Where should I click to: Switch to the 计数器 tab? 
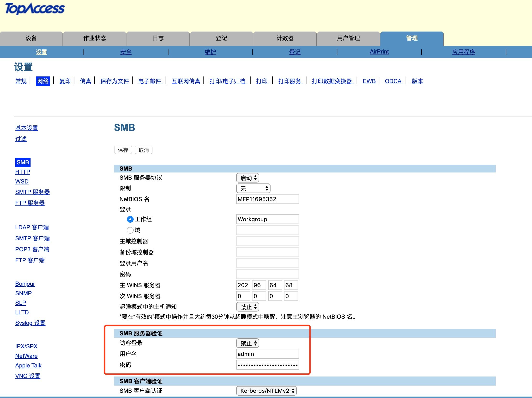tap(285, 38)
